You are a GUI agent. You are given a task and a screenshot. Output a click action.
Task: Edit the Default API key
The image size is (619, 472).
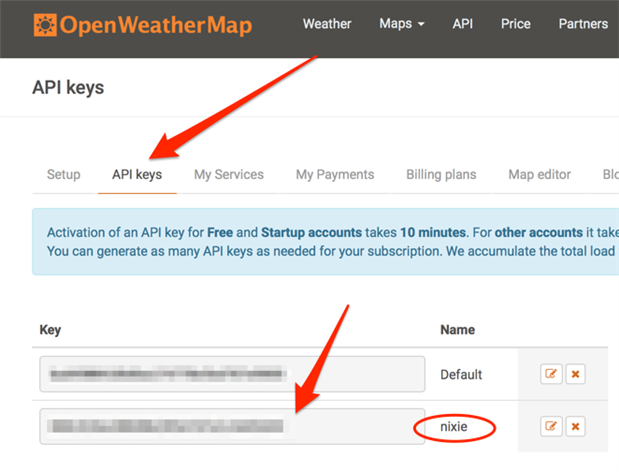point(551,374)
